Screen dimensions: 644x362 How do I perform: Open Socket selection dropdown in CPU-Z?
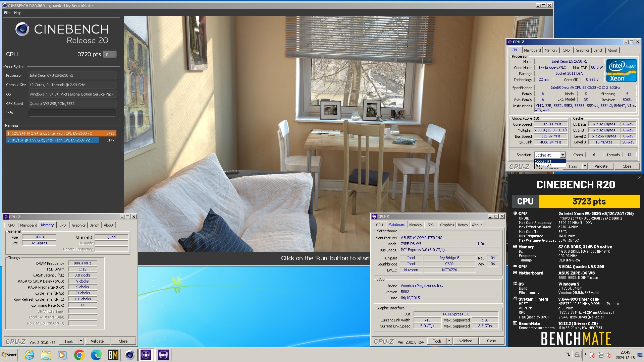click(x=562, y=155)
